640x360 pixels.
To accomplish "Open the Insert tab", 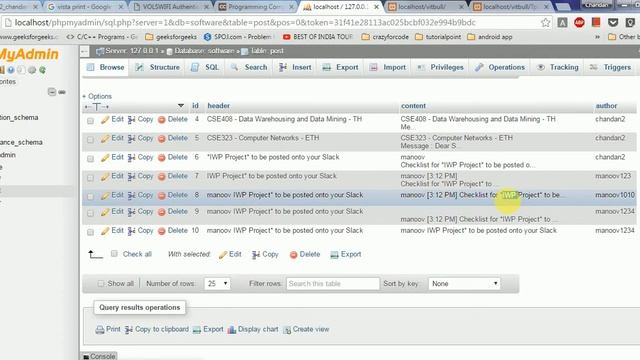I will click(x=296, y=67).
